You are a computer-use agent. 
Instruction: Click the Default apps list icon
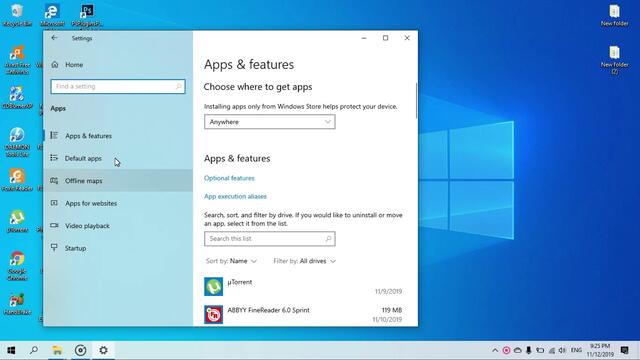click(54, 158)
